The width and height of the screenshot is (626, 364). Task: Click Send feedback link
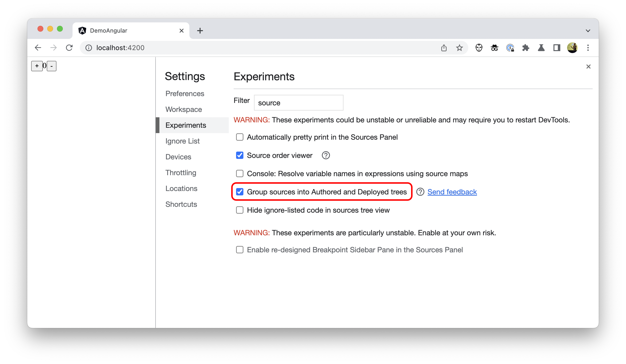point(452,191)
